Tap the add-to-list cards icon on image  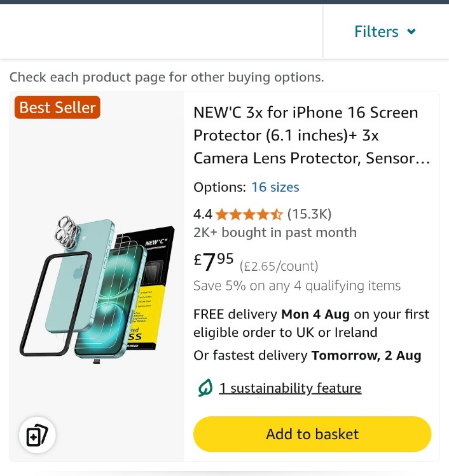coord(37,435)
